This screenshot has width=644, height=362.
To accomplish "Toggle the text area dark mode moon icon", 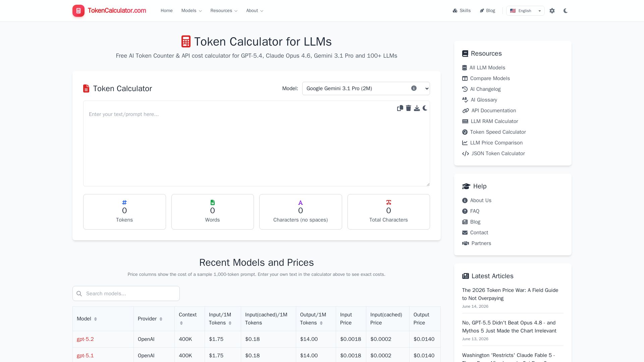I will [425, 108].
